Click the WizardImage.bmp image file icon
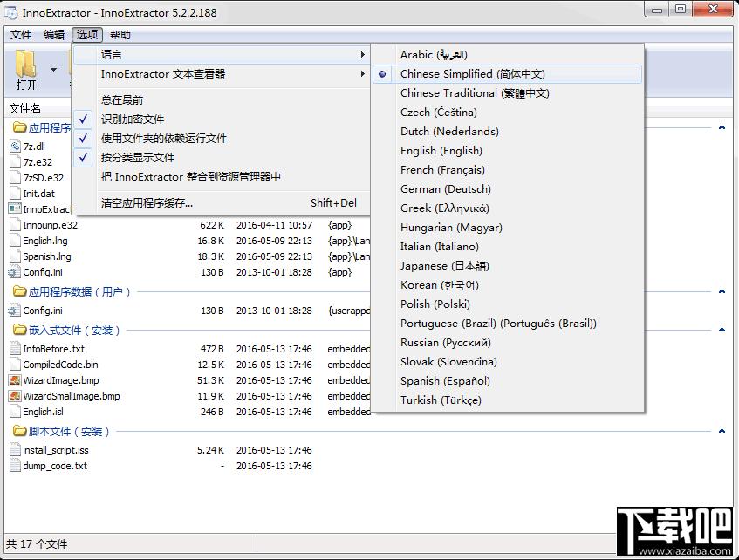This screenshot has height=560, width=739. coord(15,380)
